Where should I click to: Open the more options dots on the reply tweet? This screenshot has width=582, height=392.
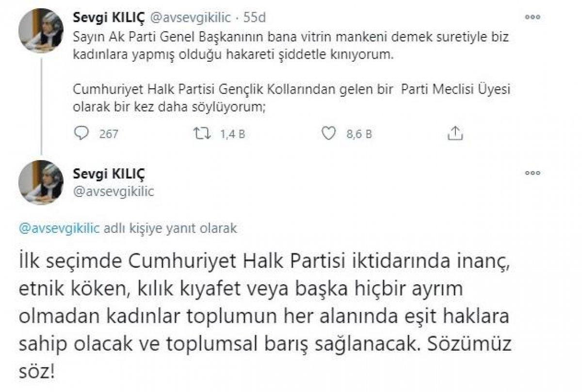(x=533, y=172)
